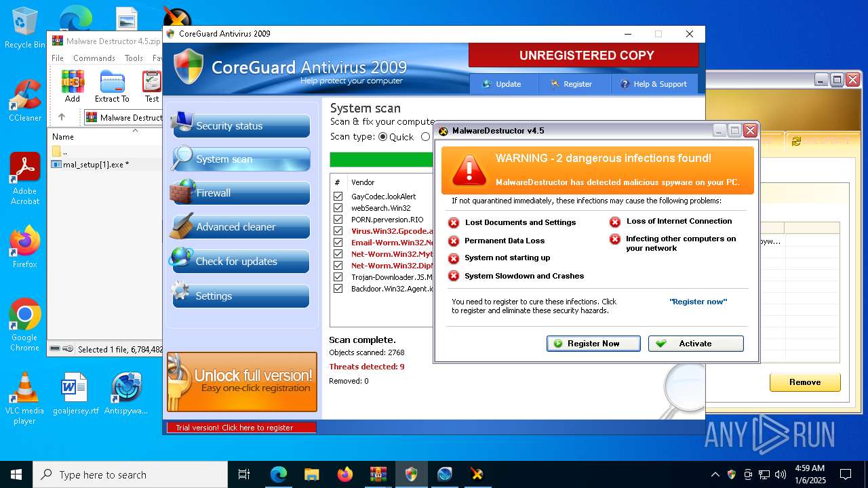Click Check for updates in sidebar
This screenshot has height=488, width=868.
(242, 262)
